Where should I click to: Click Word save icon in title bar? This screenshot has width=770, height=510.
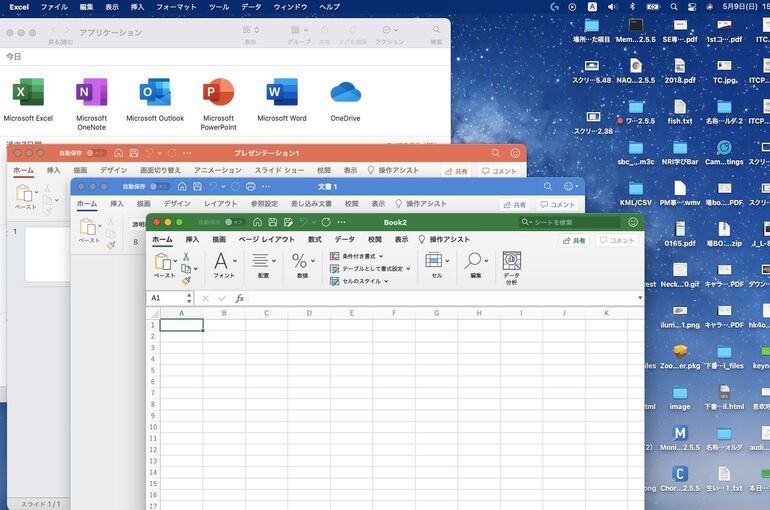[197, 187]
